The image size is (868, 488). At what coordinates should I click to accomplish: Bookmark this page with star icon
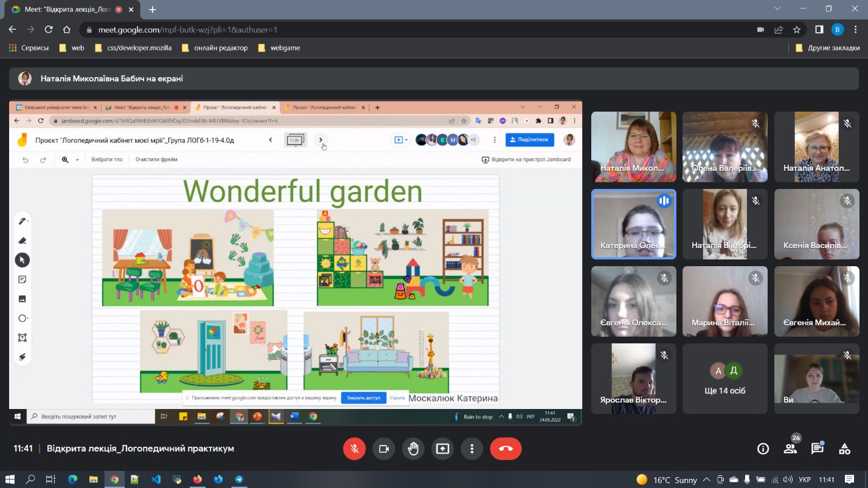[x=797, y=29]
